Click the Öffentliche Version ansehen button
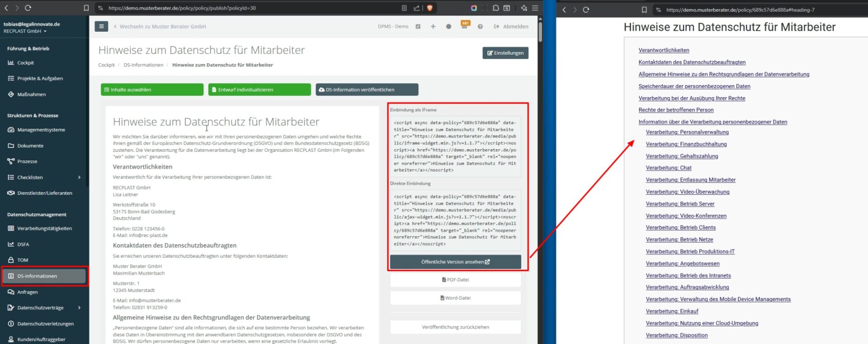The width and height of the screenshot is (868, 344). [455, 262]
